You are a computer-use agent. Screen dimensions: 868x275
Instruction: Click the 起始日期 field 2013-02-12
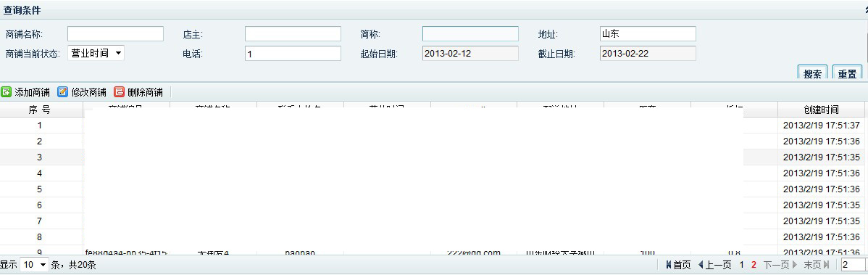click(470, 53)
